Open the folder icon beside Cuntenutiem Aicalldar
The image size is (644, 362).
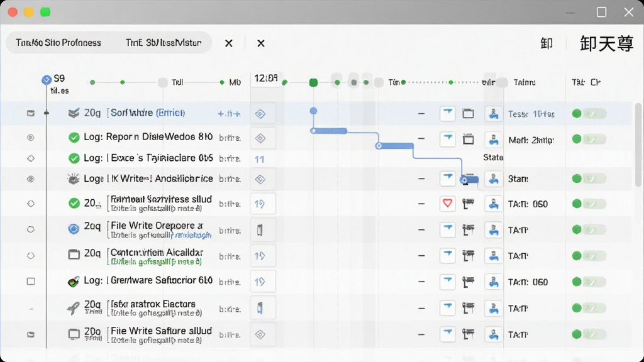click(x=74, y=255)
